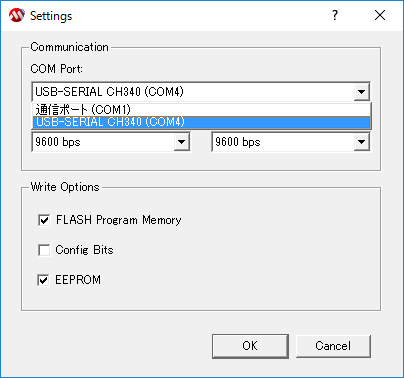
Task: Expand the right 9600 bps dropdown arrow
Action: coord(362,142)
